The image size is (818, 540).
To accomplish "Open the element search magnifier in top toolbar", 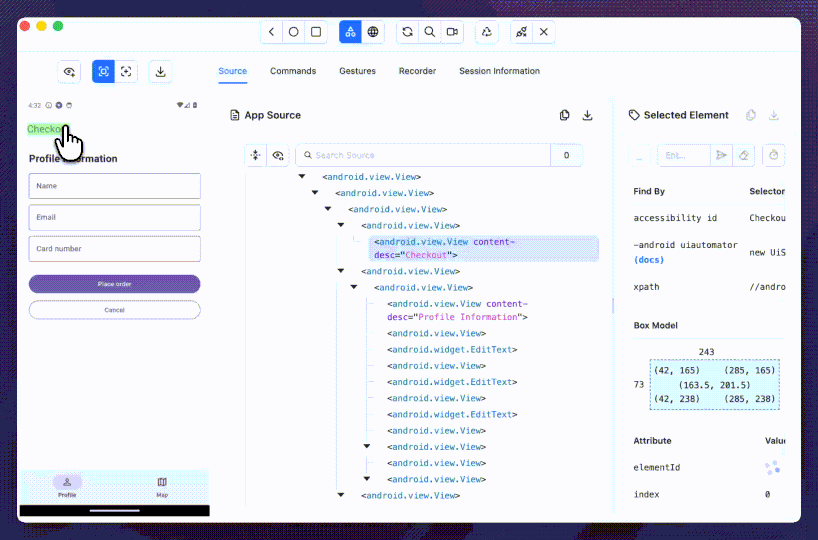I will pos(429,32).
